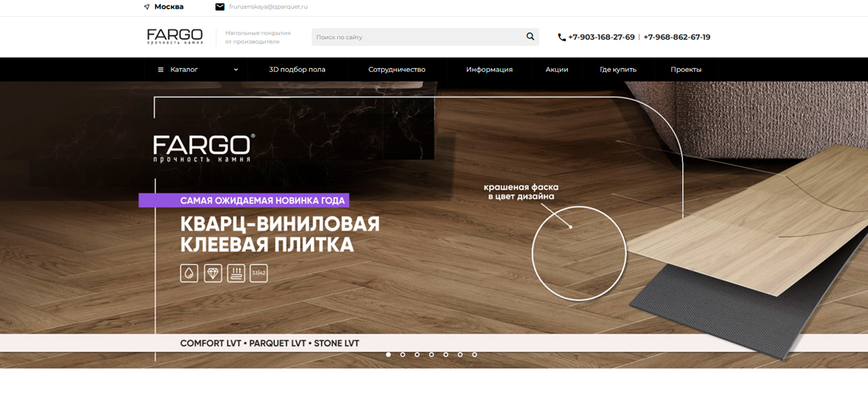Select the fourth slider dot
This screenshot has width=868, height=400.
pyautogui.click(x=432, y=354)
